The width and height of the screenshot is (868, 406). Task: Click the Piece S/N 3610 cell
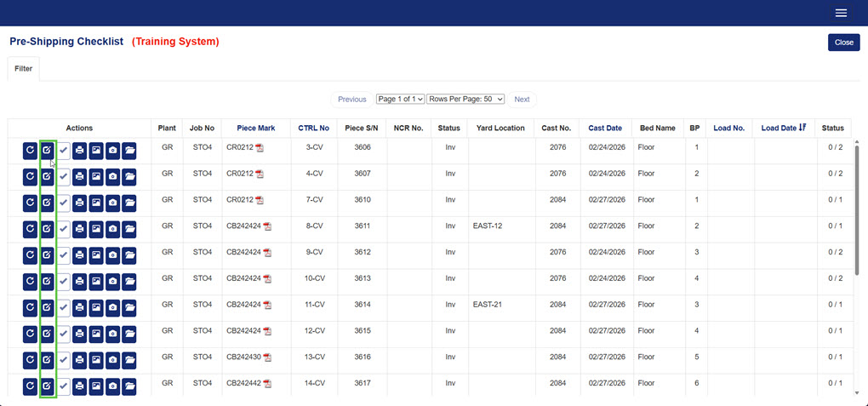(x=363, y=200)
